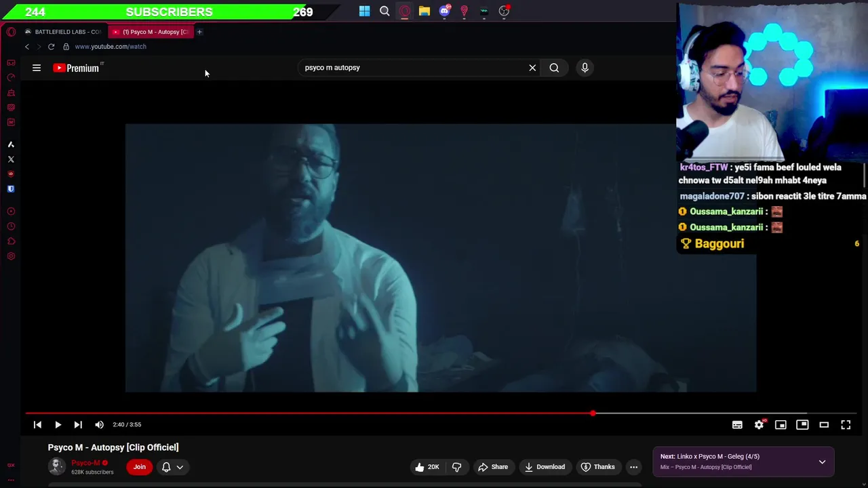
Task: Share the Psyco M video
Action: tap(493, 467)
